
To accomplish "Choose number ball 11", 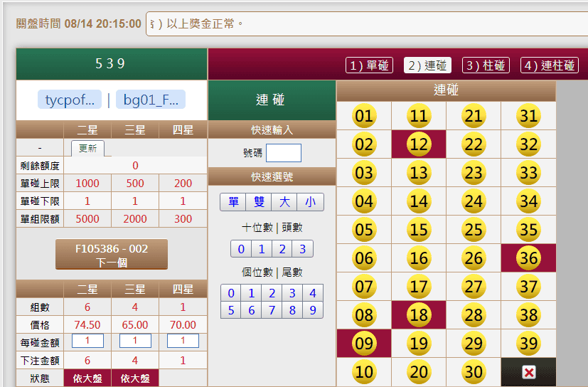I will pyautogui.click(x=419, y=116).
